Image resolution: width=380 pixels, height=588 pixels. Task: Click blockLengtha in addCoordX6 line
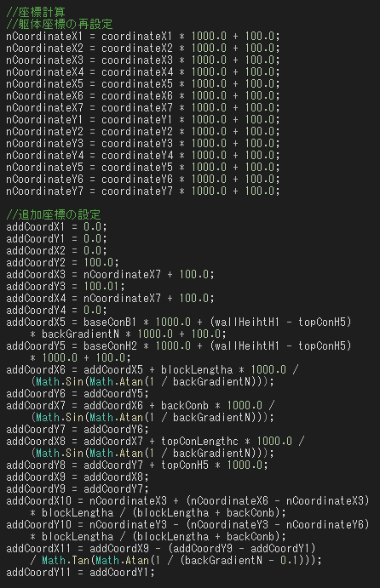tap(197, 370)
